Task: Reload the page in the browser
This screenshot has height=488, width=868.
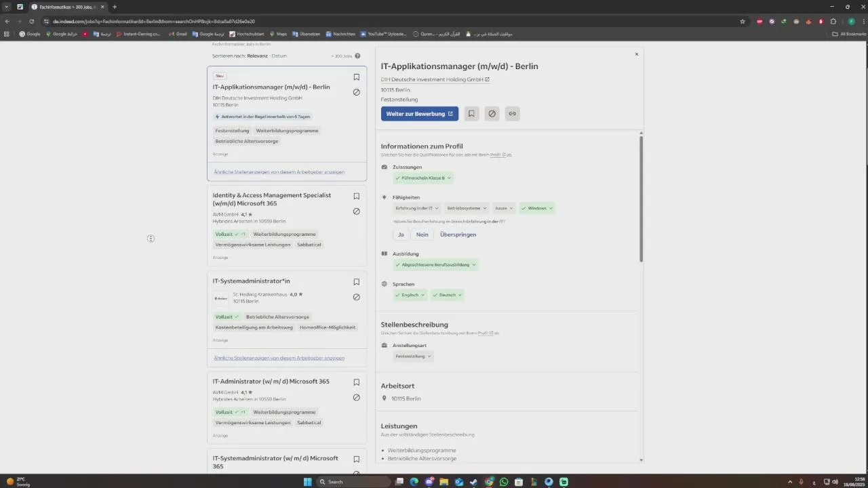Action: (x=31, y=21)
